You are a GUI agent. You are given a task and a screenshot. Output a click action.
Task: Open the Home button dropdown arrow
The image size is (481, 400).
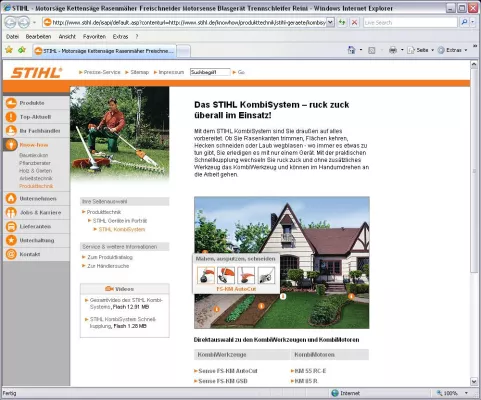tap(361, 50)
